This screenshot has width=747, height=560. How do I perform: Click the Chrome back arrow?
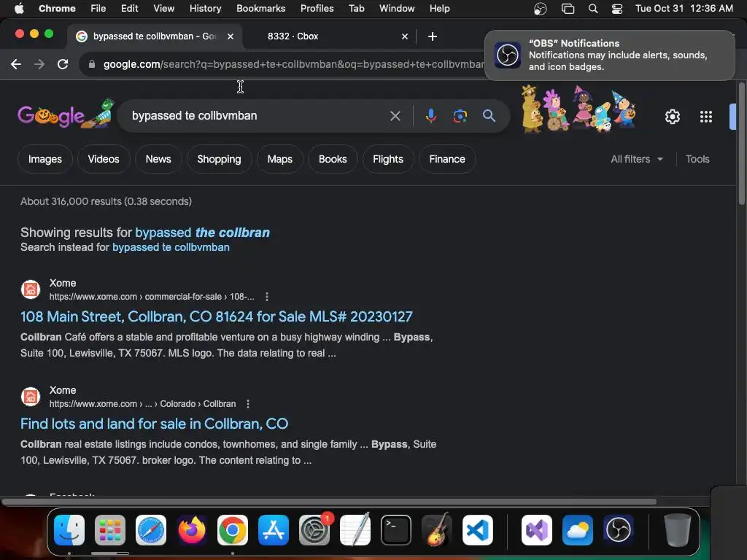(16, 64)
